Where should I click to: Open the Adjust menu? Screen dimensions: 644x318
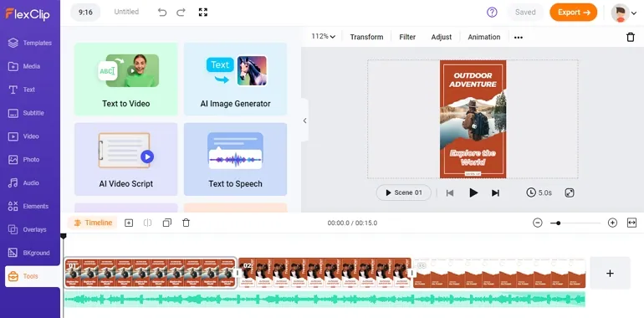[x=442, y=37]
